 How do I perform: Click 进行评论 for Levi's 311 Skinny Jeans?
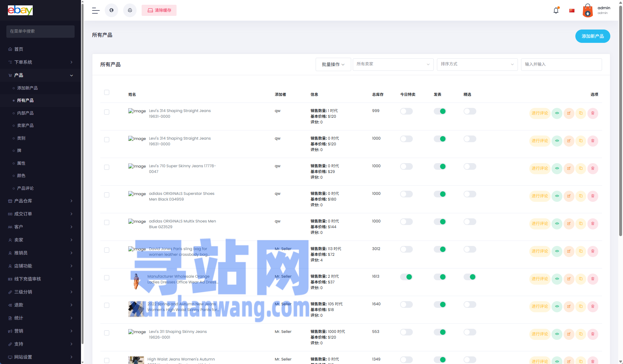[x=540, y=334]
